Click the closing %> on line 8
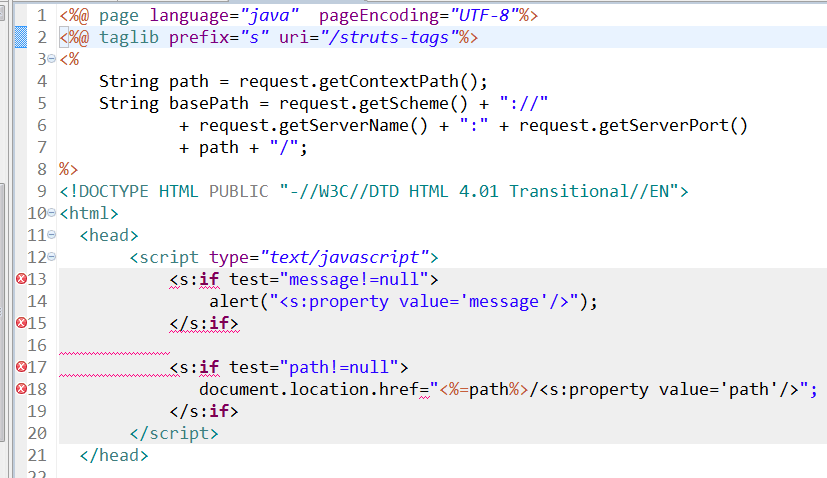 click(69, 169)
